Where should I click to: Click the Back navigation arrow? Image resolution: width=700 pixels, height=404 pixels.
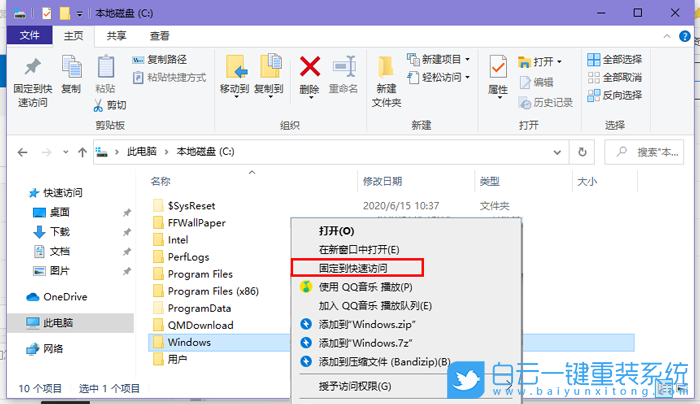tap(22, 153)
